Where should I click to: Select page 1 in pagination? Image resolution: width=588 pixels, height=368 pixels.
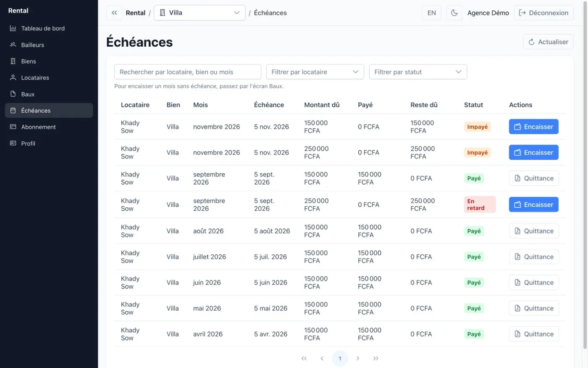point(340,358)
